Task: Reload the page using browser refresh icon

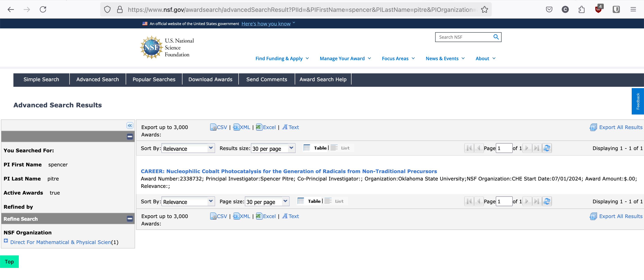Action: coord(43,9)
